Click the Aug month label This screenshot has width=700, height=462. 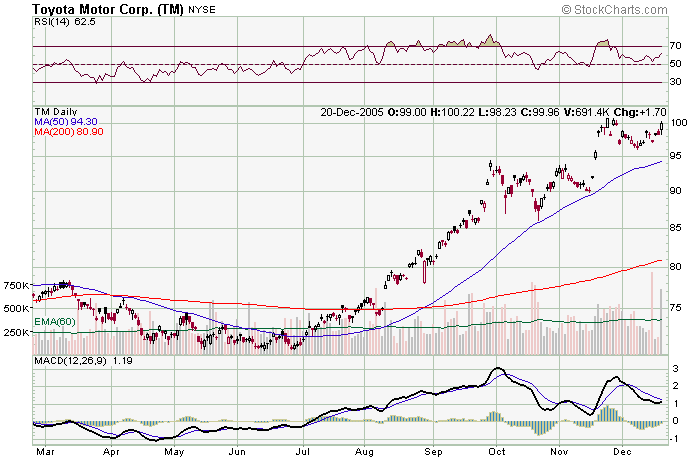364,452
